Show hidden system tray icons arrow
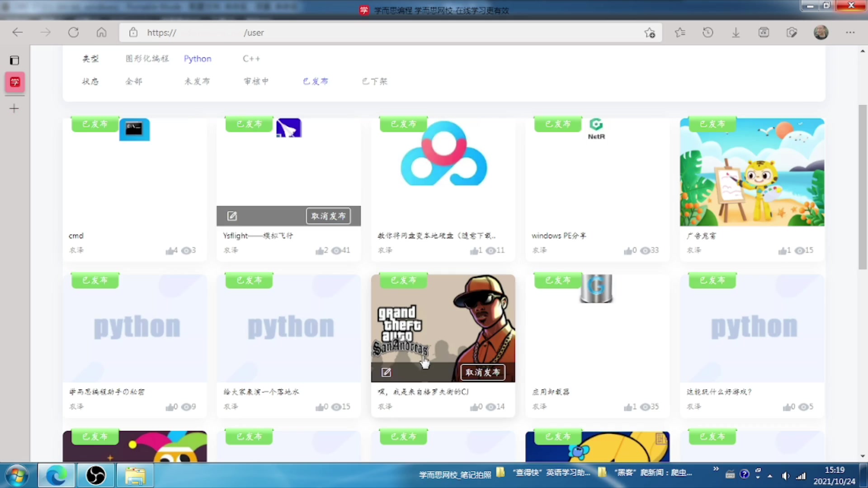 coord(770,476)
